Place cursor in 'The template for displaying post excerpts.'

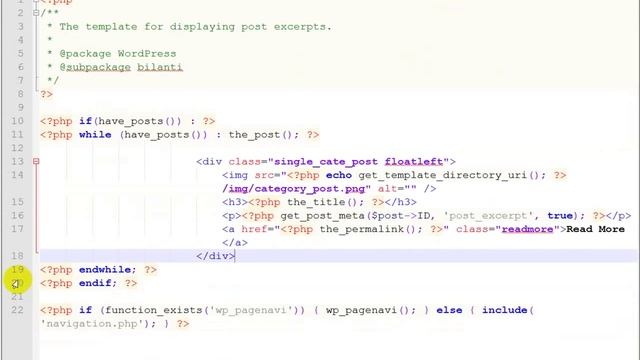pyautogui.click(x=195, y=27)
